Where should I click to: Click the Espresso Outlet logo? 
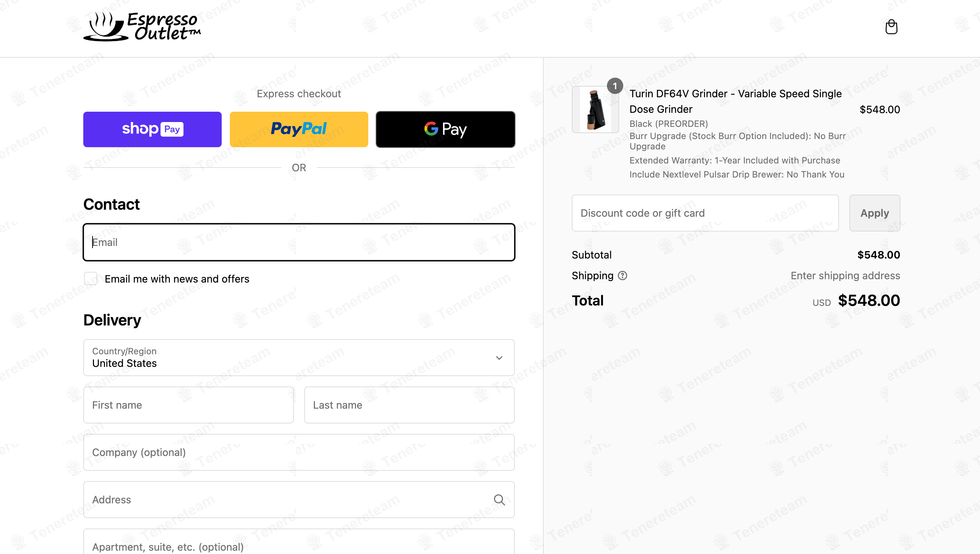[142, 27]
